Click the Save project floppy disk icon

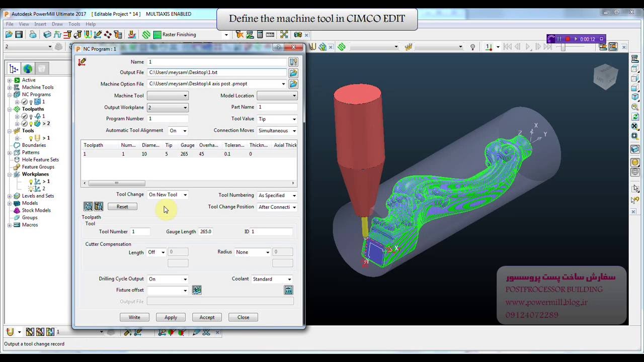point(19,35)
